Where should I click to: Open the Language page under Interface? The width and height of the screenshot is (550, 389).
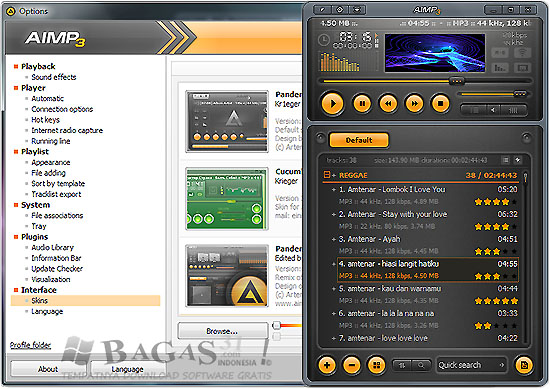[47, 311]
